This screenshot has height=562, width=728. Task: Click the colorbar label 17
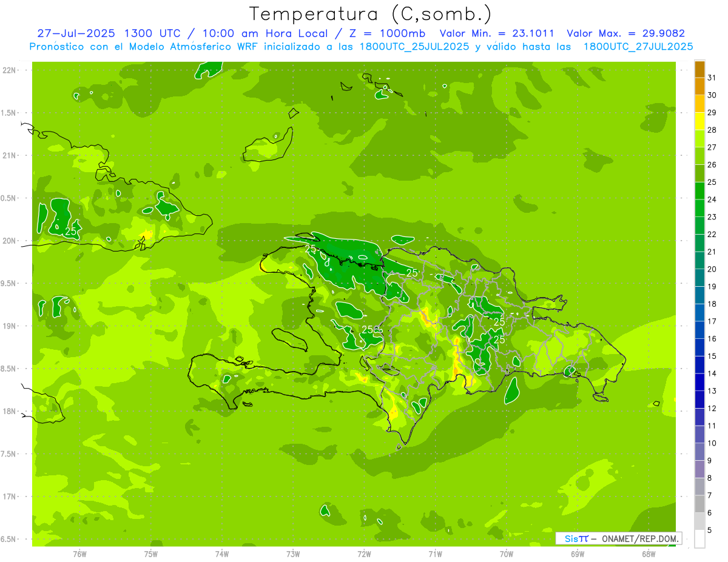(x=712, y=321)
